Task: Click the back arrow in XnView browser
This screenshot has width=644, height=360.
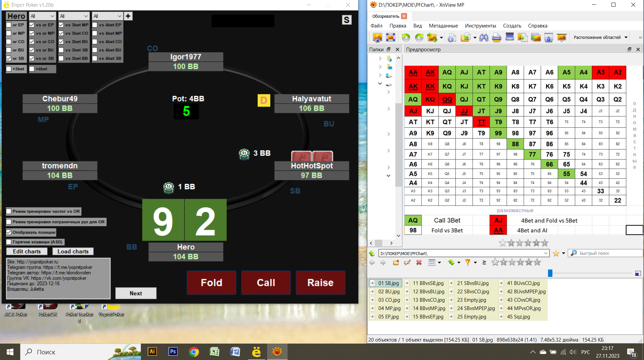Action: (372, 262)
